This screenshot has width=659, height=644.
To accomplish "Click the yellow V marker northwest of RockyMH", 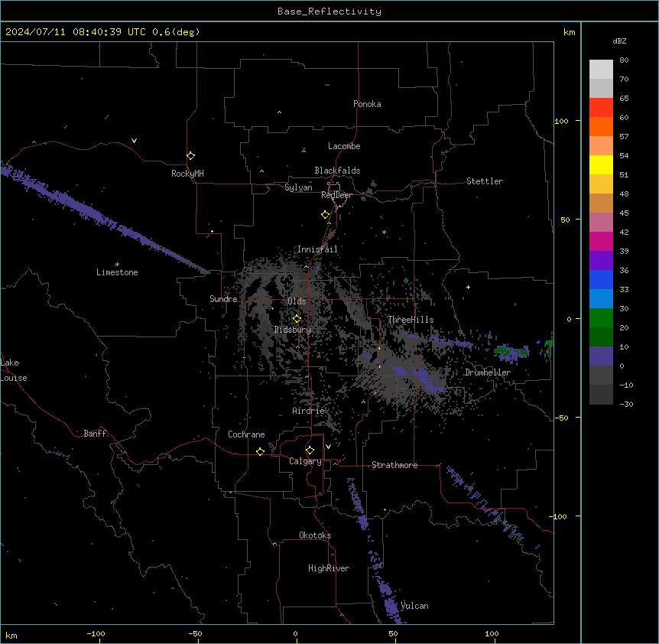I will point(134,141).
